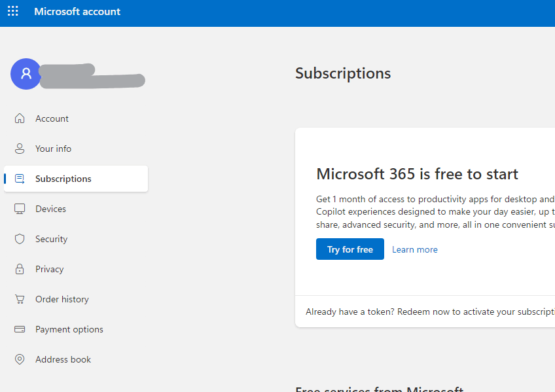Click the Security shield icon

[x=20, y=239]
